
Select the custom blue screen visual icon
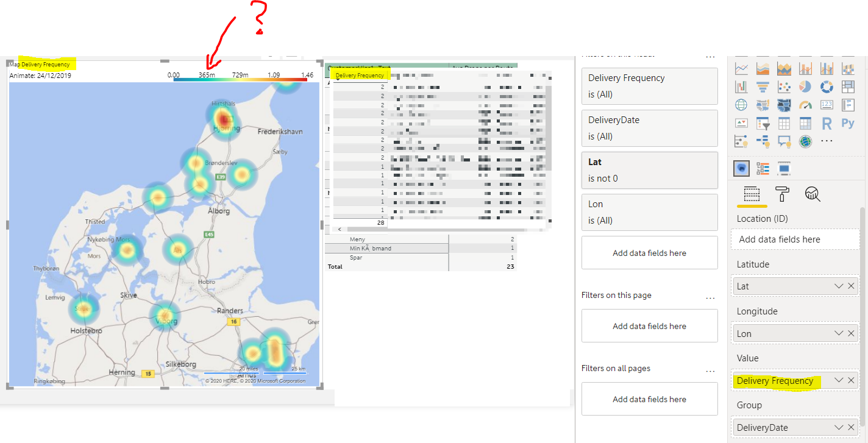[784, 168]
